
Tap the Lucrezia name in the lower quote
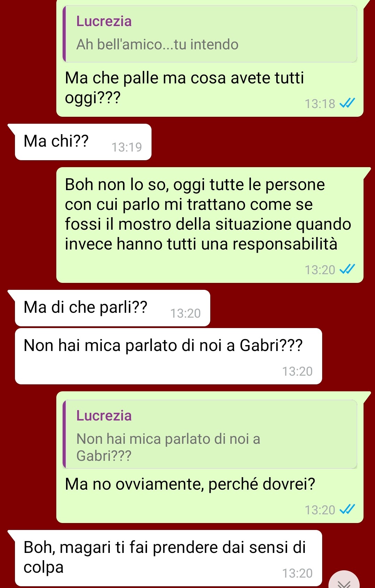104,416
